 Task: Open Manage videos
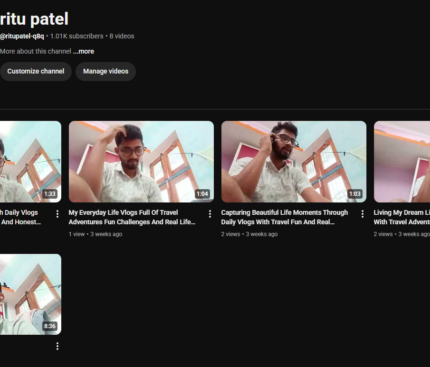(x=106, y=71)
